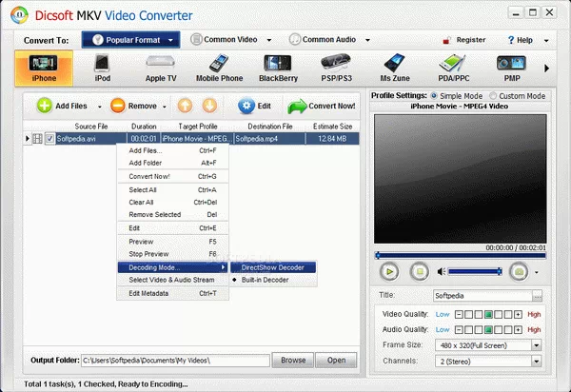Click the Output Folder path field
The width and height of the screenshot is (571, 392).
(175, 361)
